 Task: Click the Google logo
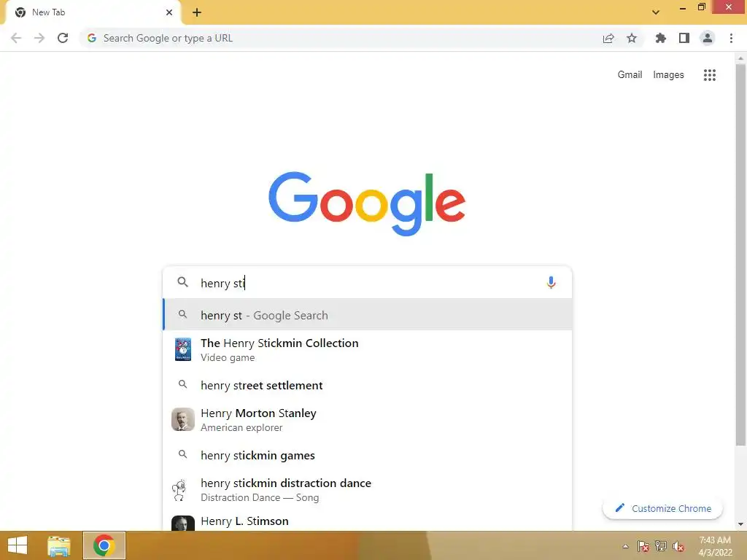[367, 203]
